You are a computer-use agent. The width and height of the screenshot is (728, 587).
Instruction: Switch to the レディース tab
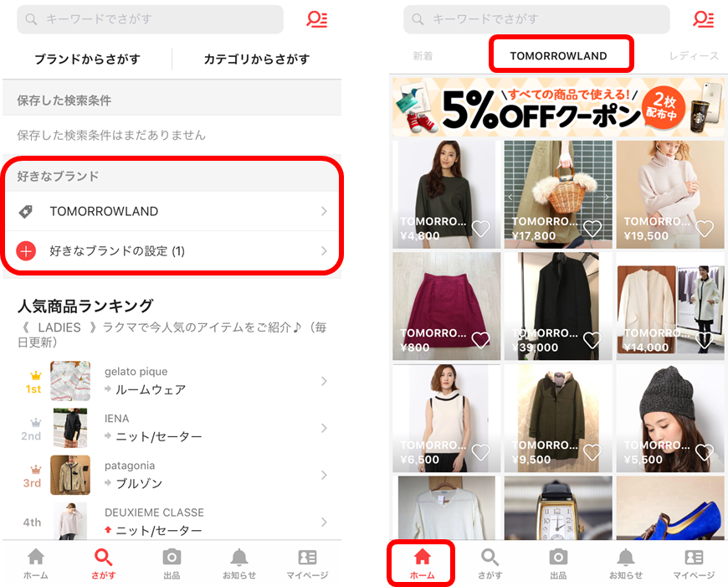[694, 56]
